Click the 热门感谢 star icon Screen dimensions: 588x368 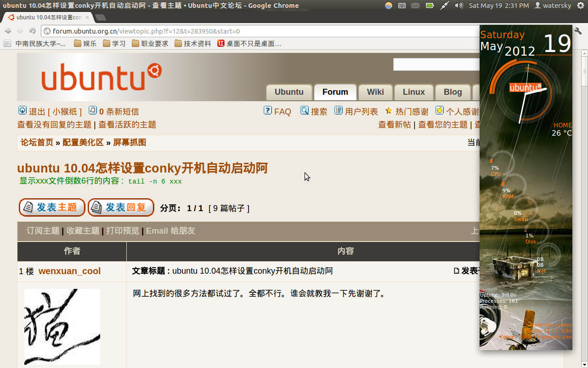coord(389,110)
